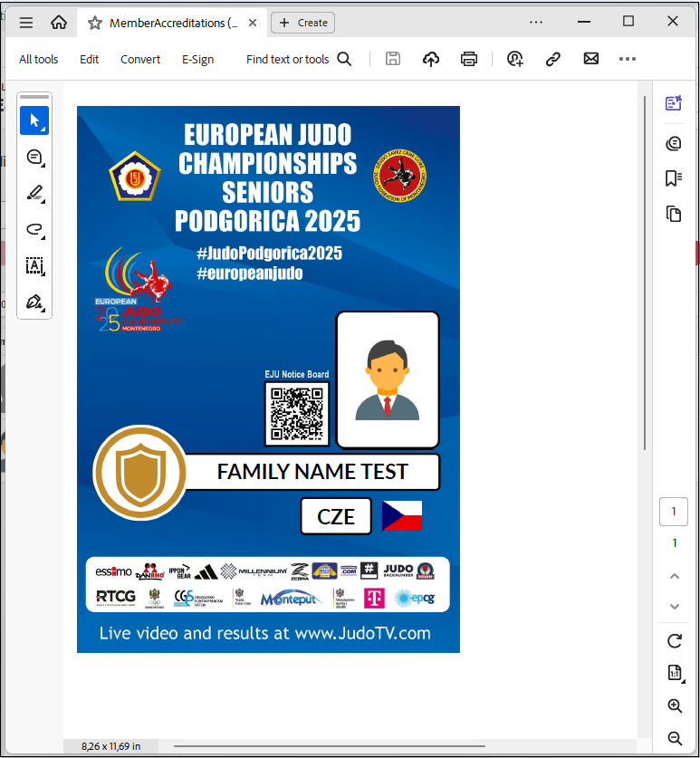
Task: Activate the text box selection tool
Action: (34, 265)
